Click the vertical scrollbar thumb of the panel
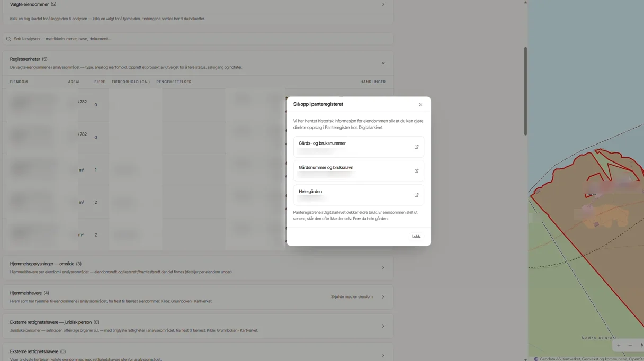This screenshot has width=644, height=361. [525, 91]
